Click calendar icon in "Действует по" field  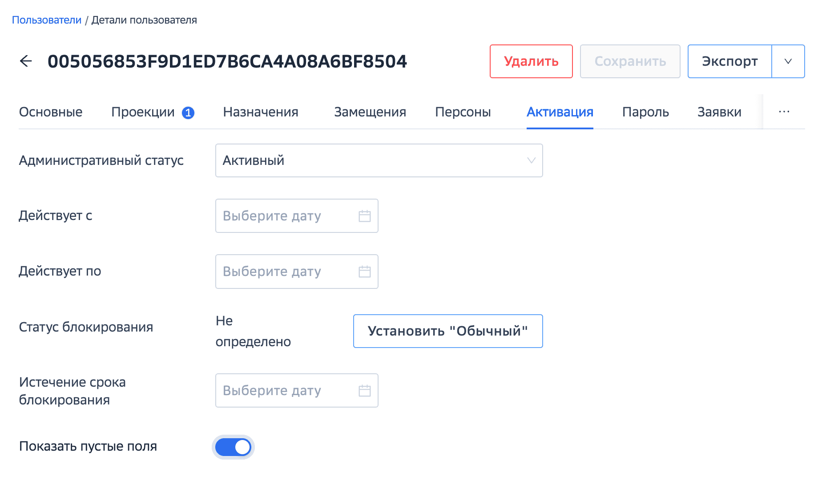tap(365, 272)
